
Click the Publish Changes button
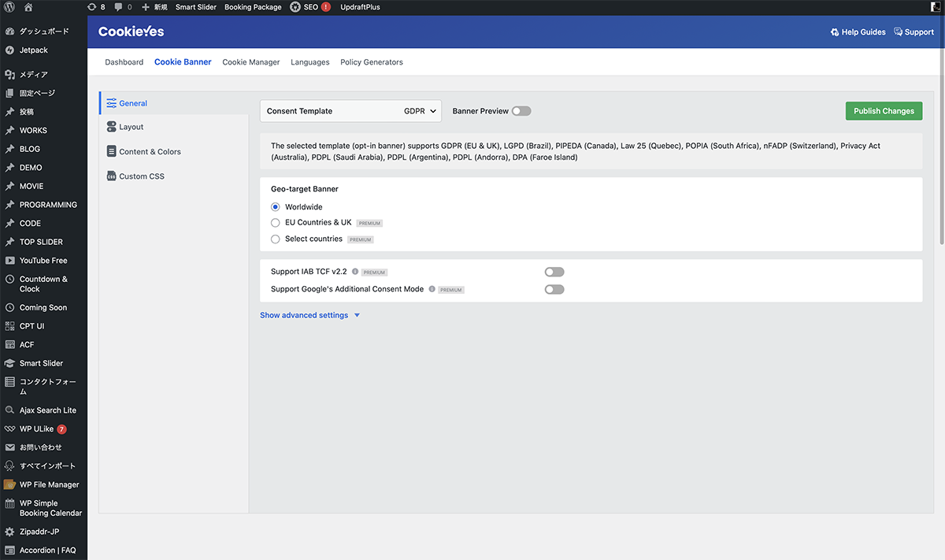(883, 111)
